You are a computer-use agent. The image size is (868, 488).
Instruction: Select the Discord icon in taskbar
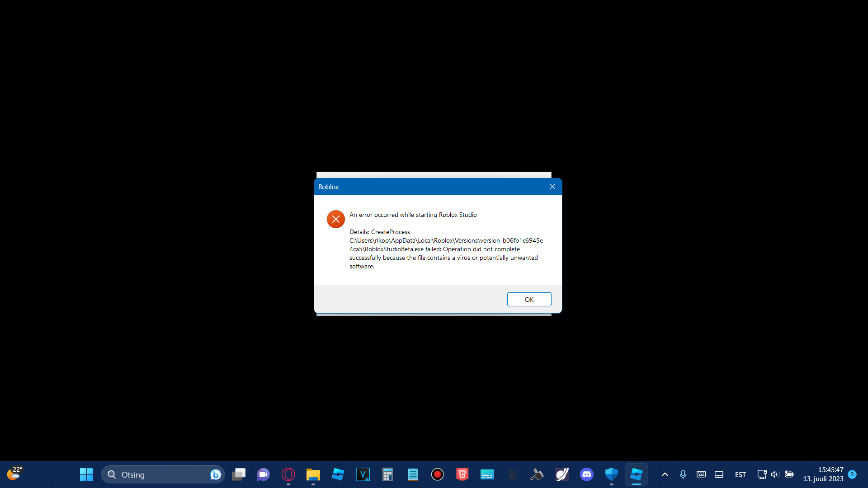pyautogui.click(x=587, y=474)
